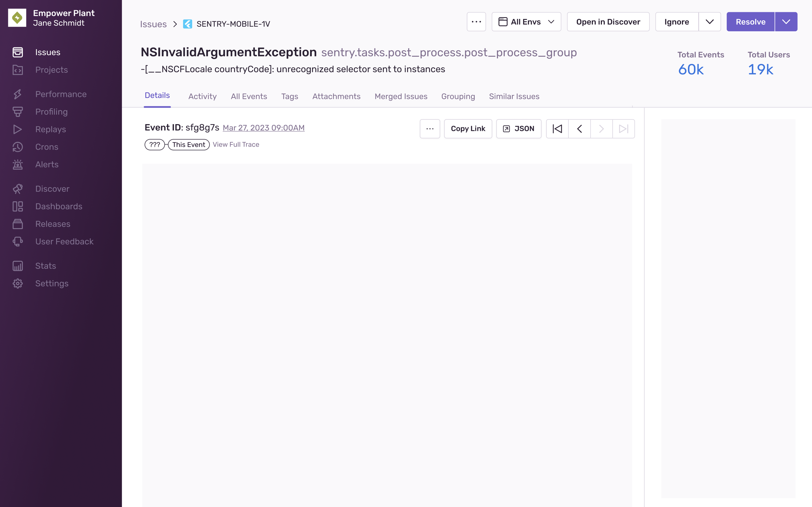The height and width of the screenshot is (507, 812).
Task: Open the Profiling page
Action: point(51,112)
